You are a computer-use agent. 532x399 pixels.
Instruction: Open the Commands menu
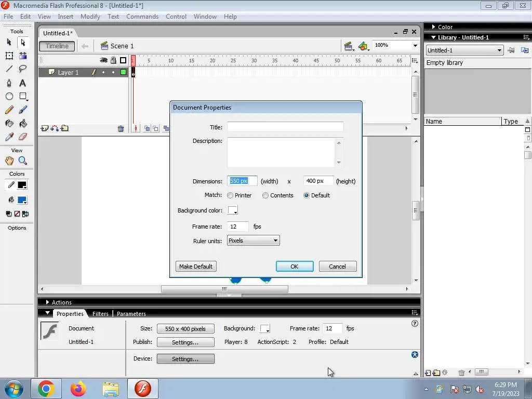142,17
